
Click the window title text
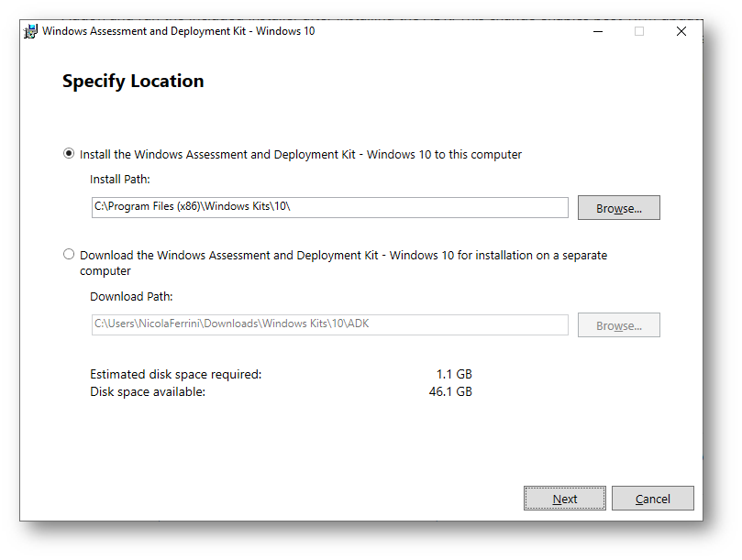(x=179, y=31)
